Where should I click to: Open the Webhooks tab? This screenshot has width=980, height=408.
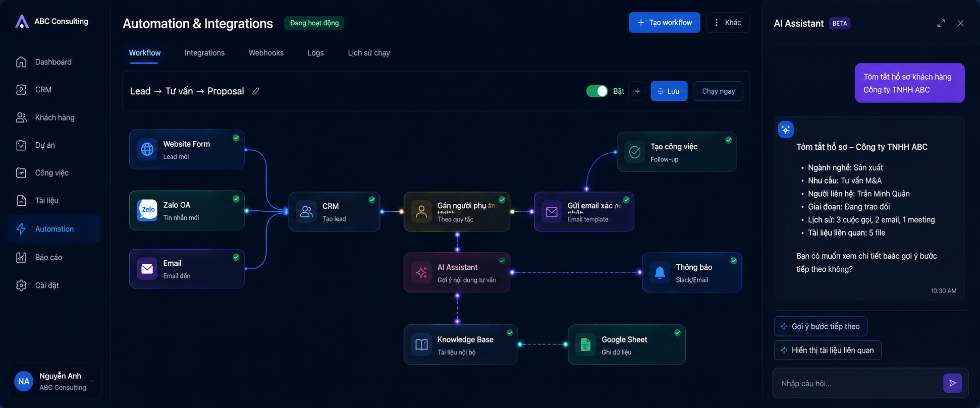[x=266, y=53]
